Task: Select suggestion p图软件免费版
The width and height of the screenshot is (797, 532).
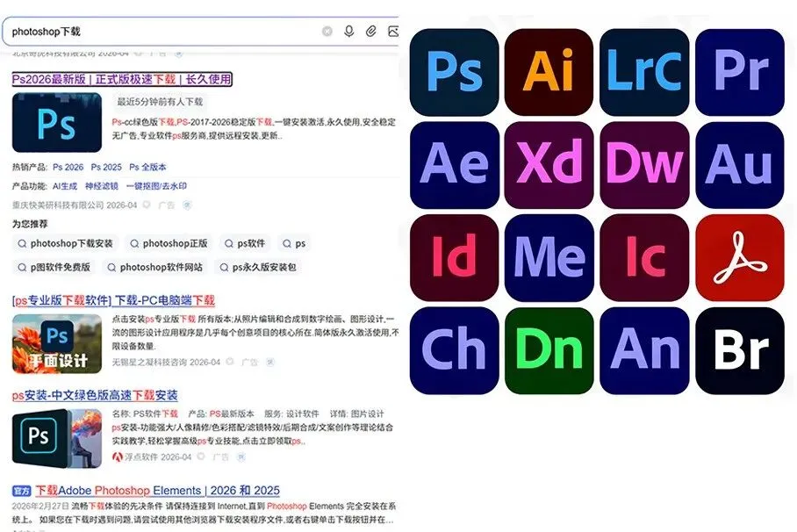Action: pyautogui.click(x=54, y=267)
